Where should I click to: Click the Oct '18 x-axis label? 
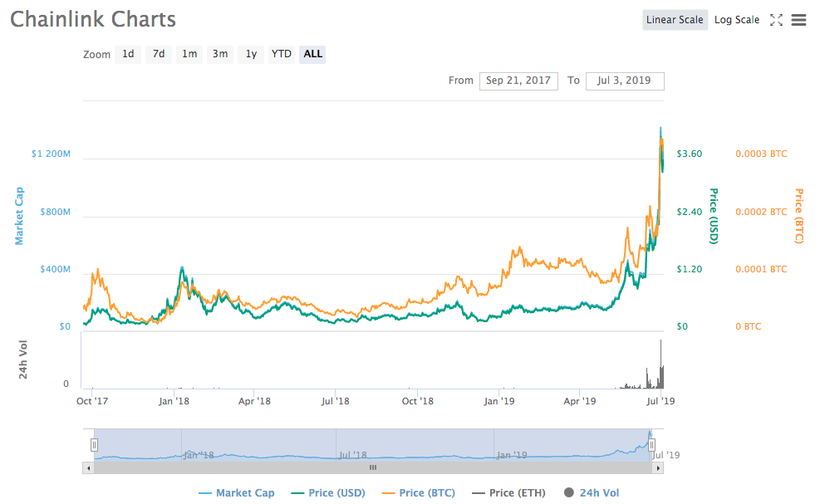[417, 401]
